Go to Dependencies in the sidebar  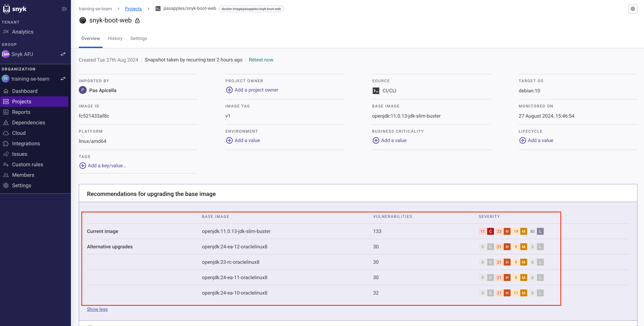[x=29, y=123]
